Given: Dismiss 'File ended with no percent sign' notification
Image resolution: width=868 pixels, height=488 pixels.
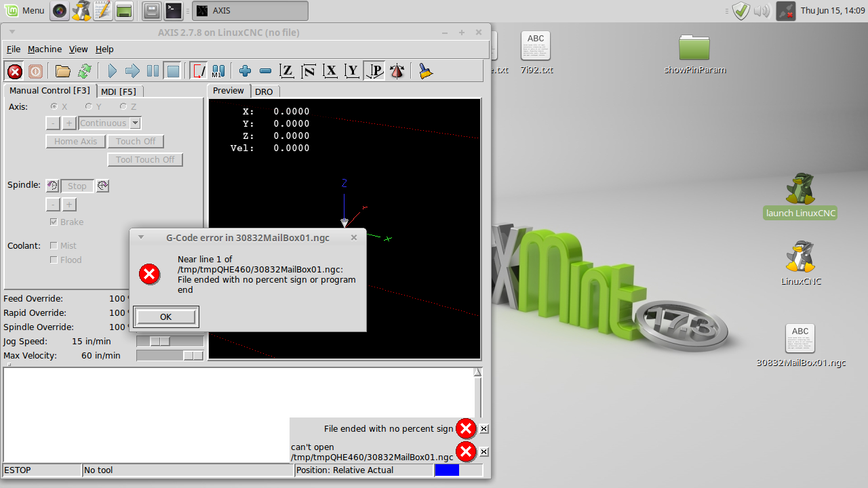Looking at the screenshot, I should (484, 428).
